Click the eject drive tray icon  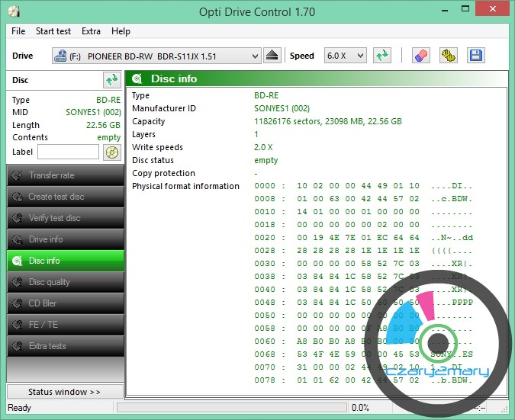(273, 56)
